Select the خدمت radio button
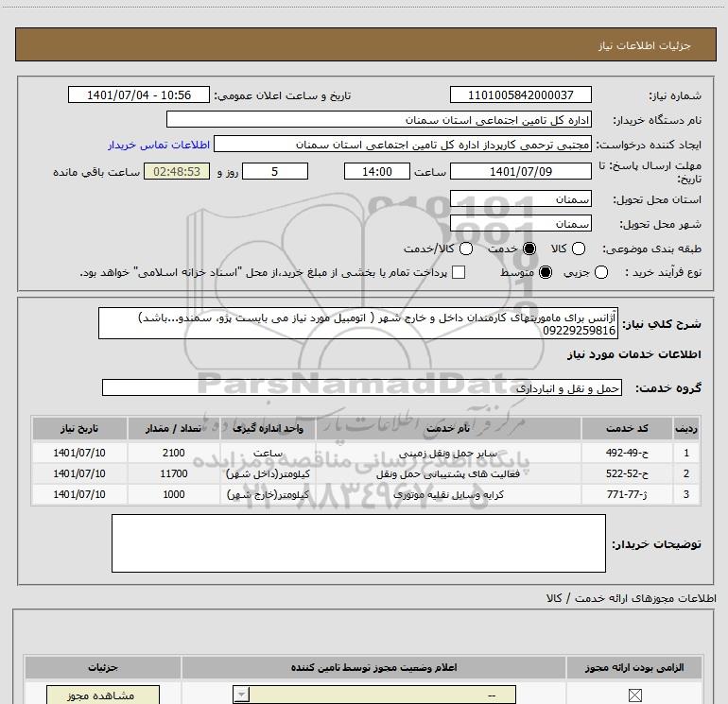The image size is (728, 704). click(x=529, y=249)
